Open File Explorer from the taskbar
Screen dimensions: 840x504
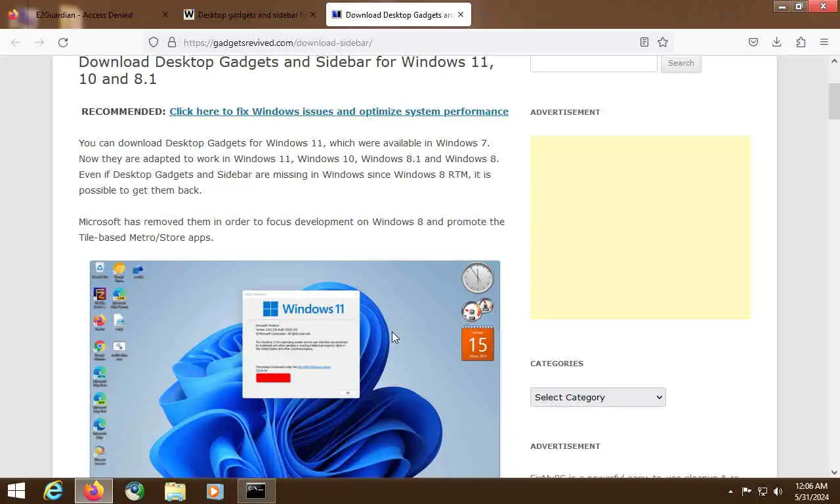pyautogui.click(x=175, y=491)
